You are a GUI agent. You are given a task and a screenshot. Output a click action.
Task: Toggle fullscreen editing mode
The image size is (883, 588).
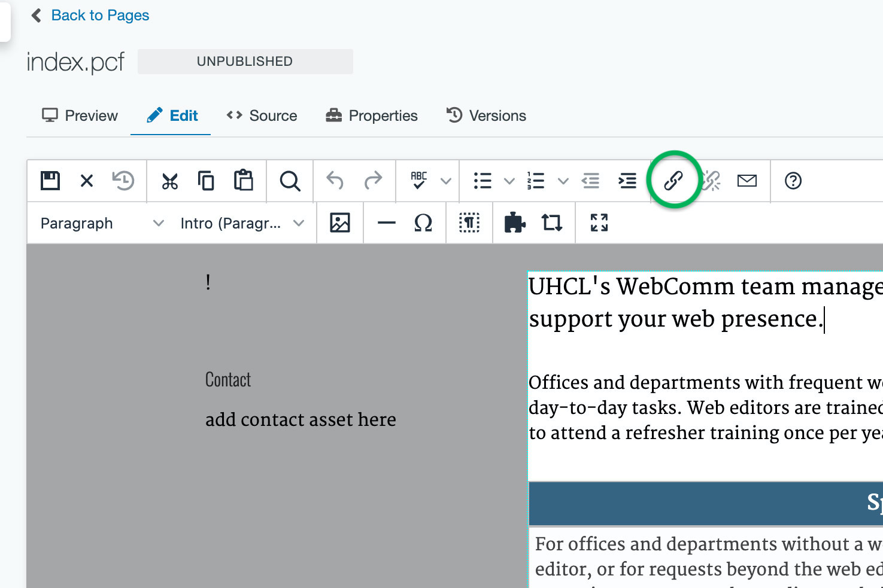tap(598, 223)
